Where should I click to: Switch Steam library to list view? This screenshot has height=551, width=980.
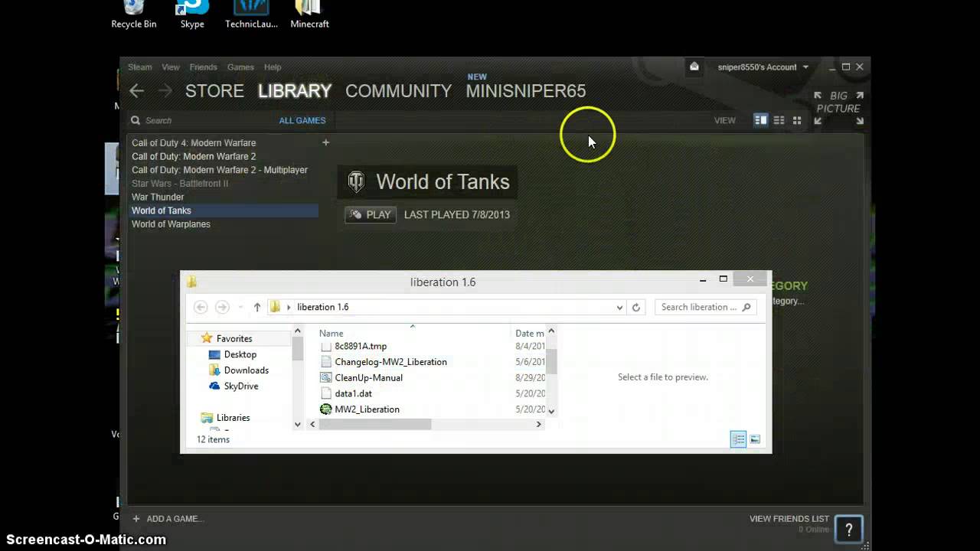(779, 120)
